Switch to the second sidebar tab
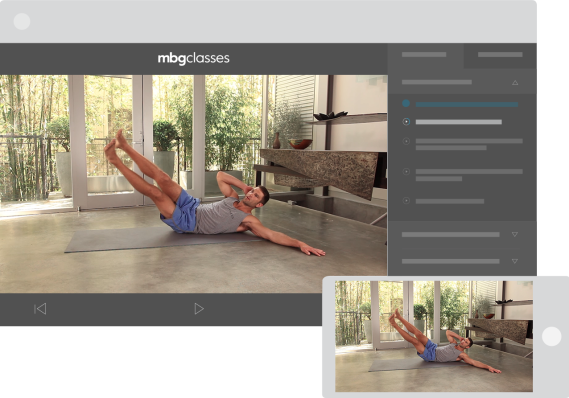Screen dimensions: 569x398 tap(500, 56)
